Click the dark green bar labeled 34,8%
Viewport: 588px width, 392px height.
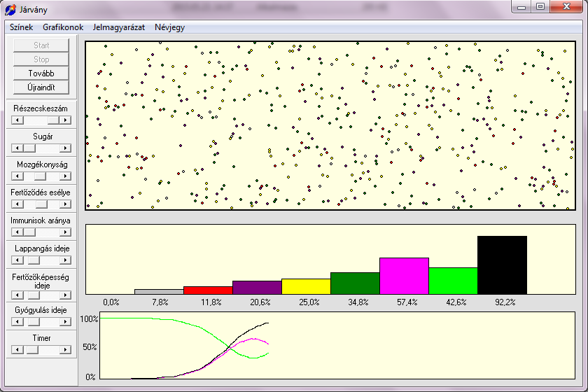tap(355, 283)
